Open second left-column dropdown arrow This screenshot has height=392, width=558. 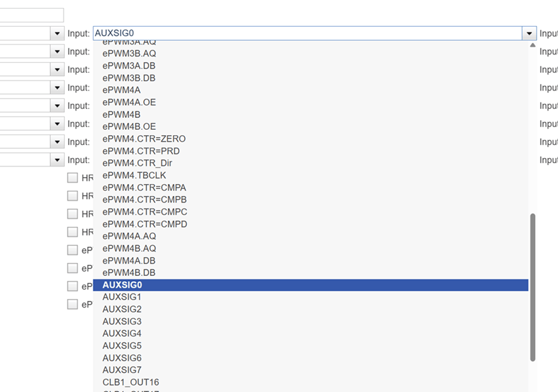[57, 52]
